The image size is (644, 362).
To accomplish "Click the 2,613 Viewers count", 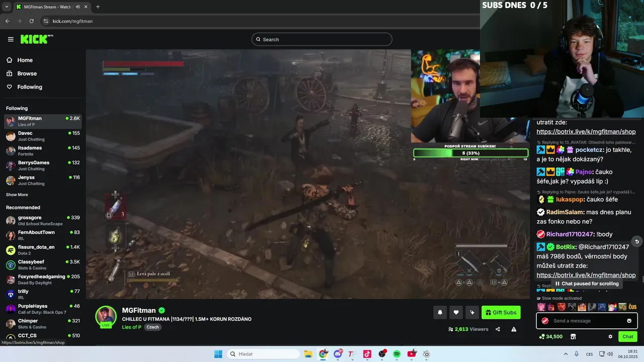I will click(x=468, y=329).
